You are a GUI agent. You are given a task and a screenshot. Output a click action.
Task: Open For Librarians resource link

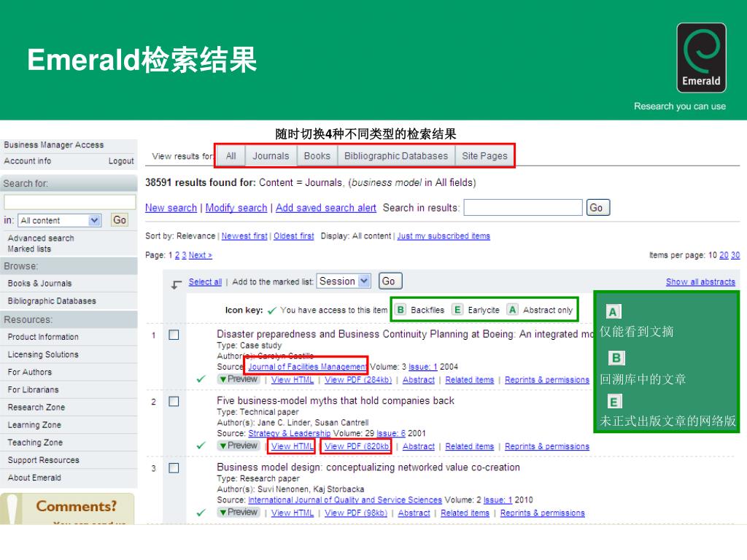[34, 389]
